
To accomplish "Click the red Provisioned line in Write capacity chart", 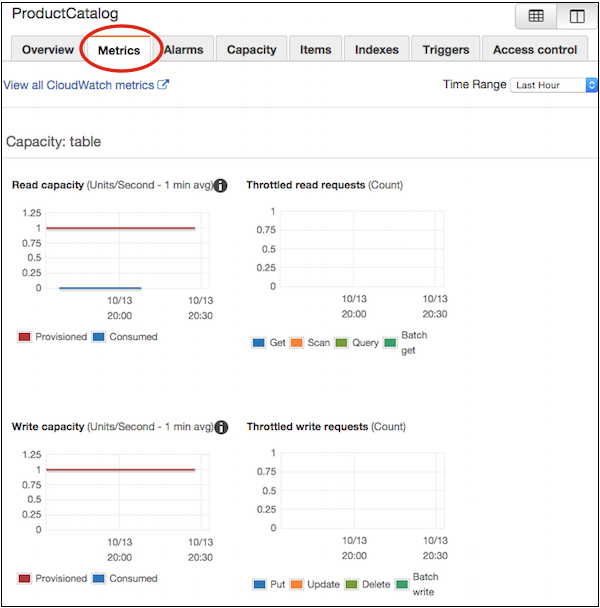I will coord(121,470).
